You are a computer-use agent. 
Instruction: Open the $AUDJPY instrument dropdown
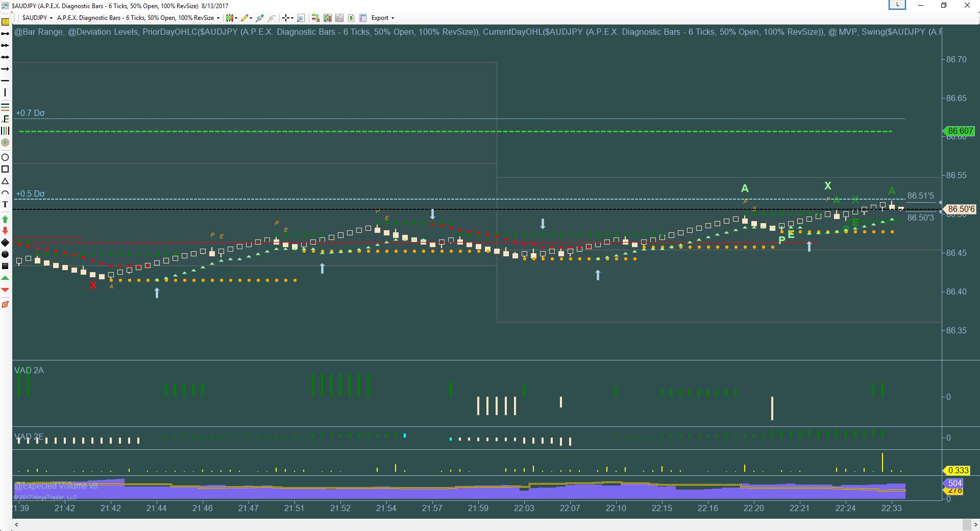[37, 18]
